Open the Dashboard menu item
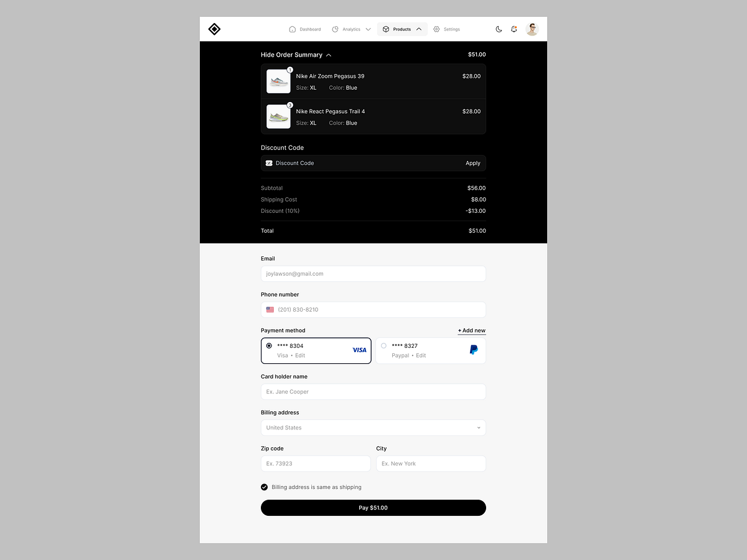The height and width of the screenshot is (560, 747). pos(305,29)
